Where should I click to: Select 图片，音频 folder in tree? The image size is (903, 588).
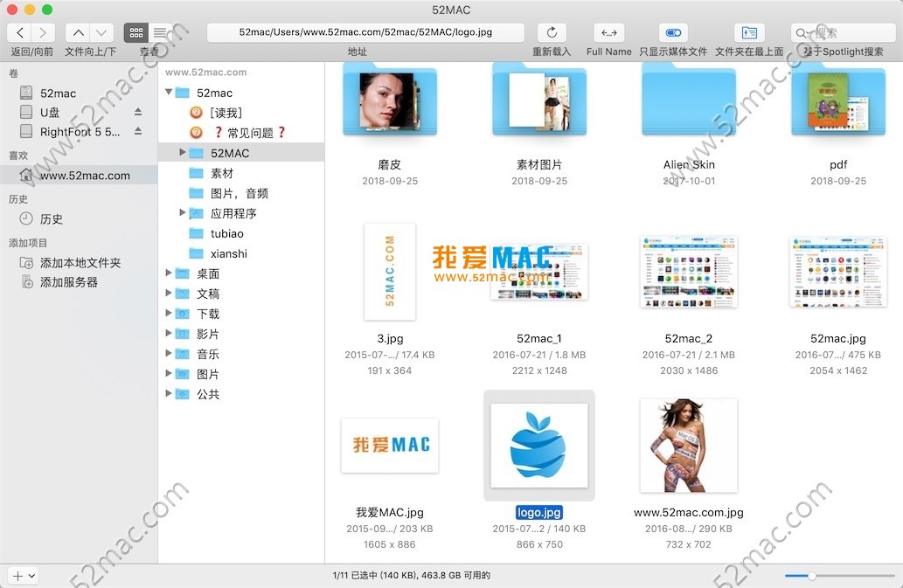(x=229, y=193)
